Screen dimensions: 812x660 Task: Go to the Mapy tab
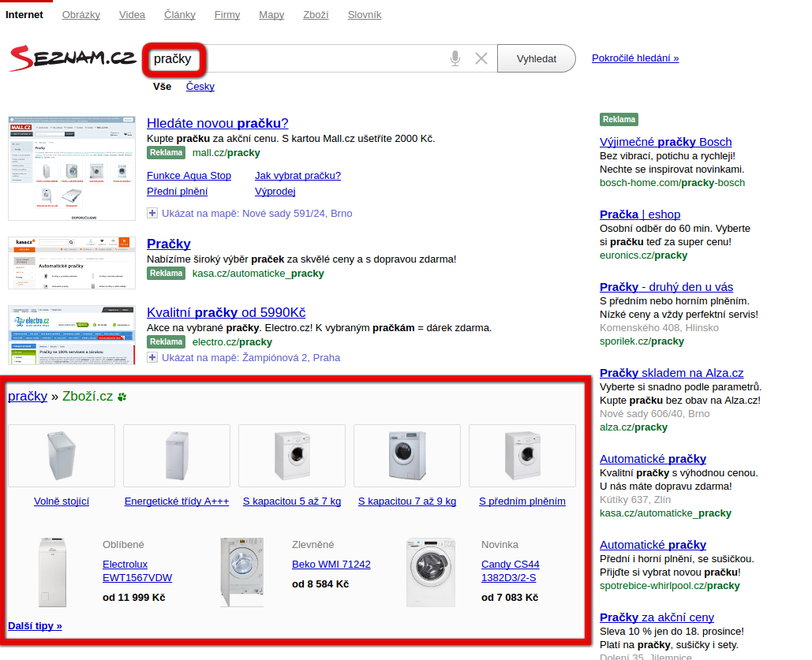pyautogui.click(x=272, y=15)
